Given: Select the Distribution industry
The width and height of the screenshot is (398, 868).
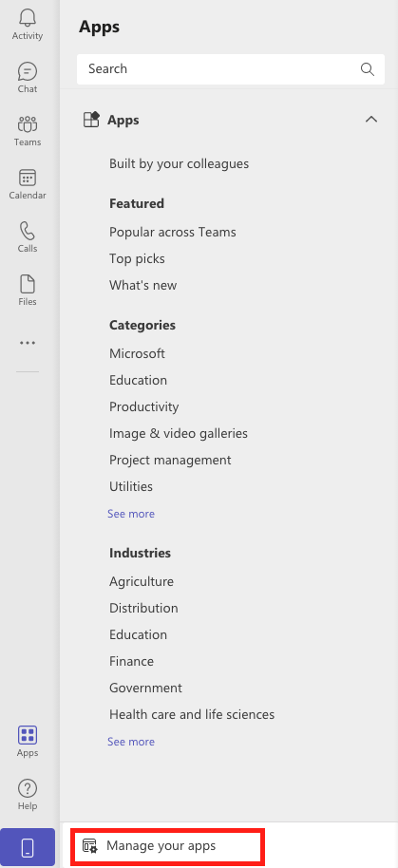Looking at the screenshot, I should pos(143,608).
